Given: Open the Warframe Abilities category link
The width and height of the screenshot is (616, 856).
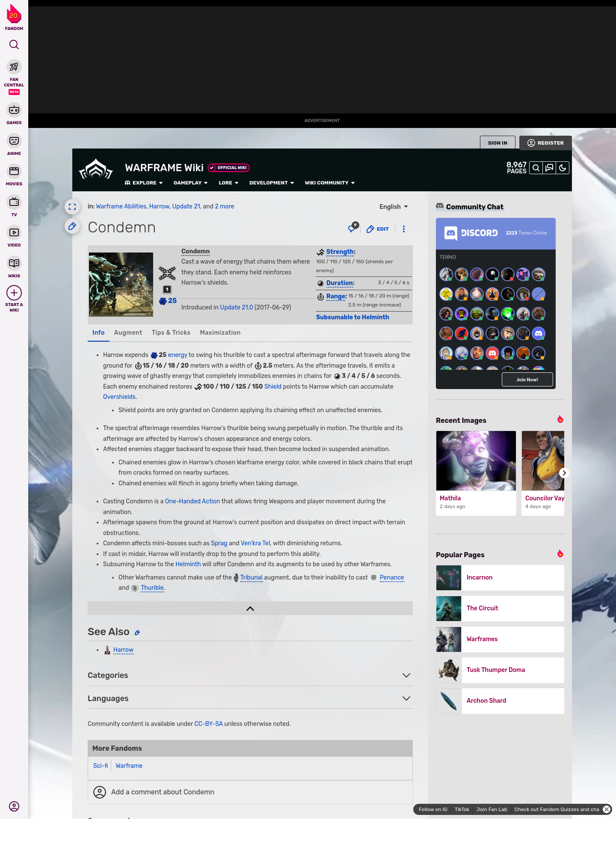Looking at the screenshot, I should 121,206.
